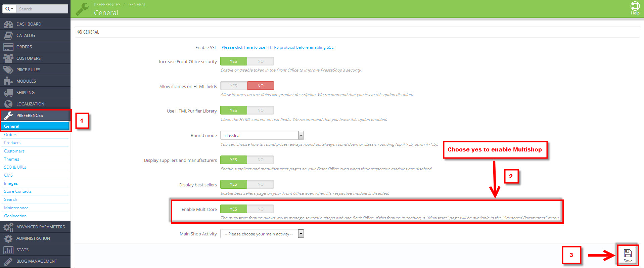Set Increase Front Office security to YES

234,61
